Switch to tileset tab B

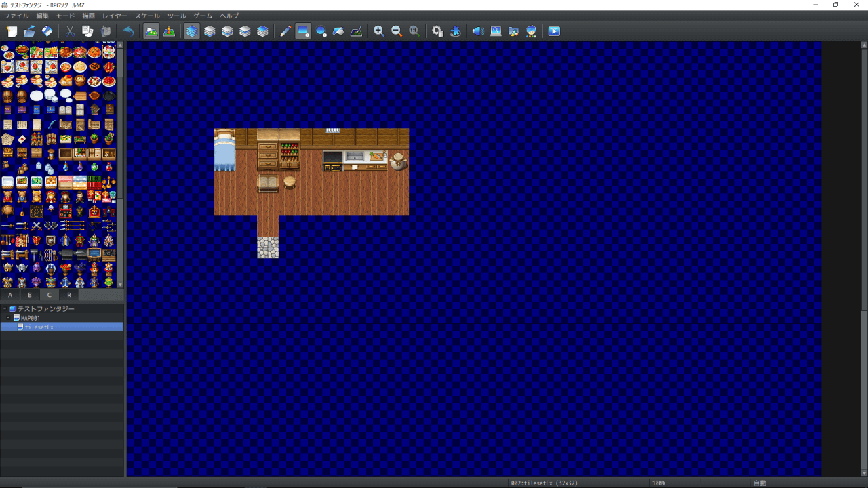coord(30,295)
